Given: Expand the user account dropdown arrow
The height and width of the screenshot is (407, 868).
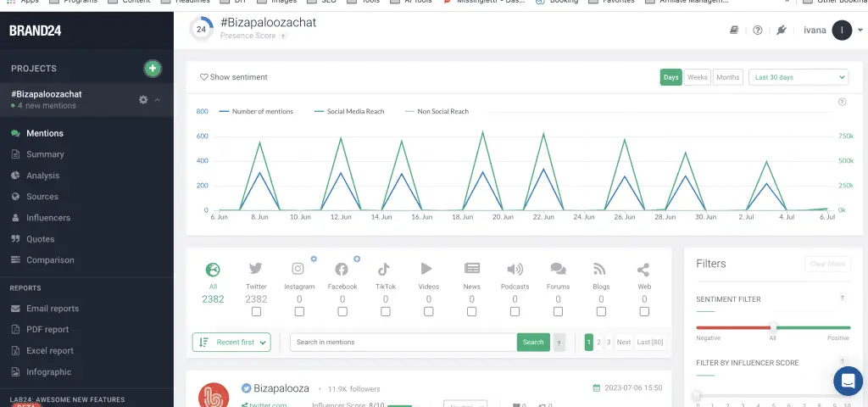Looking at the screenshot, I should [x=860, y=31].
